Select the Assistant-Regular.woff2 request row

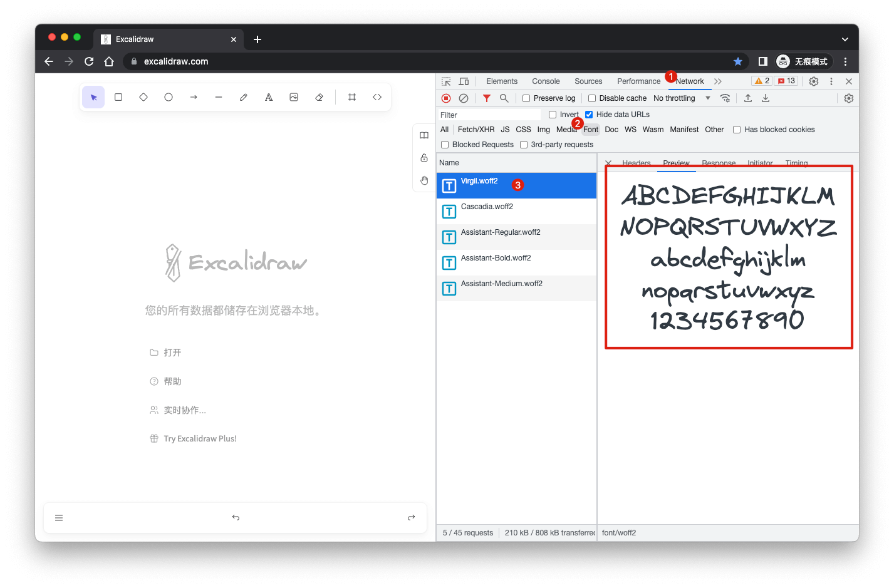516,237
